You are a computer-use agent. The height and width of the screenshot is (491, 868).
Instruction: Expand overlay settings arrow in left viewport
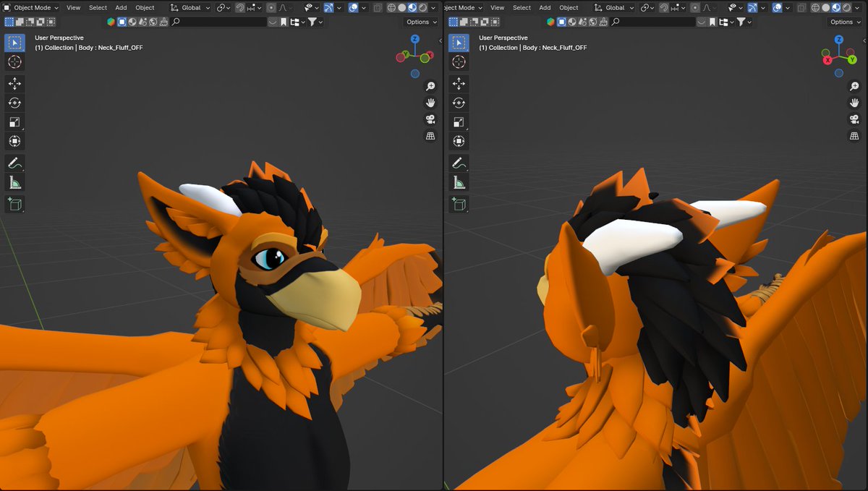tap(363, 7)
